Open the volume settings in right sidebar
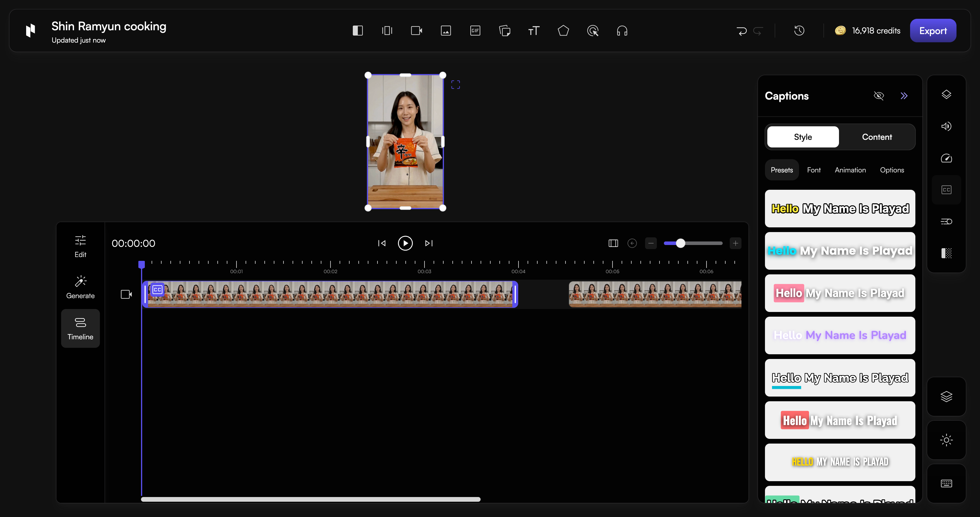The height and width of the screenshot is (517, 980). pyautogui.click(x=946, y=126)
